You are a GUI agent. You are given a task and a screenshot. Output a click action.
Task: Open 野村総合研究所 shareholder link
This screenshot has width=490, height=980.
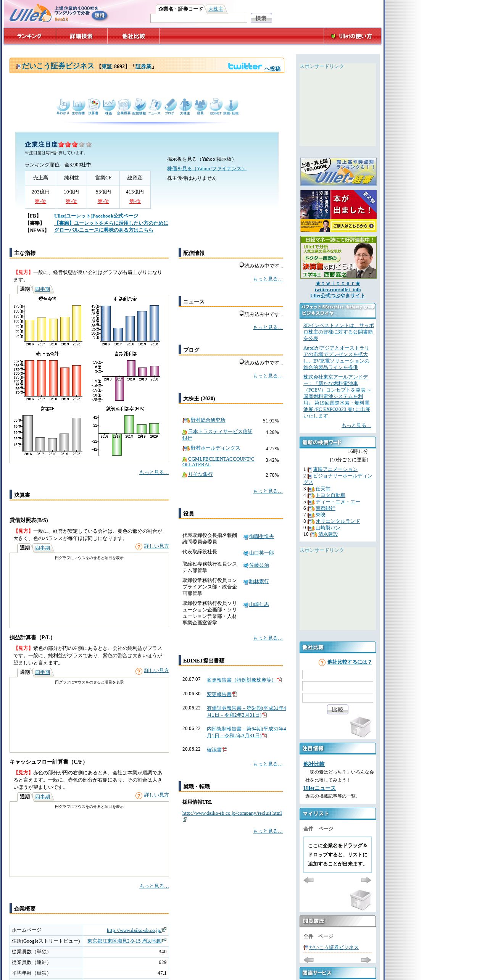pyautogui.click(x=208, y=420)
